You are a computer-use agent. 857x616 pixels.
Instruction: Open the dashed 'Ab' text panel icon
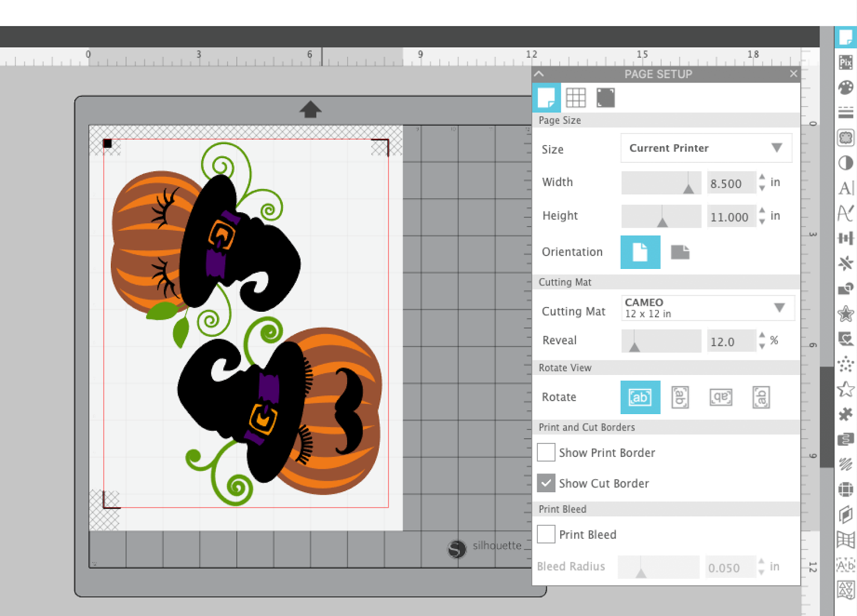846,565
